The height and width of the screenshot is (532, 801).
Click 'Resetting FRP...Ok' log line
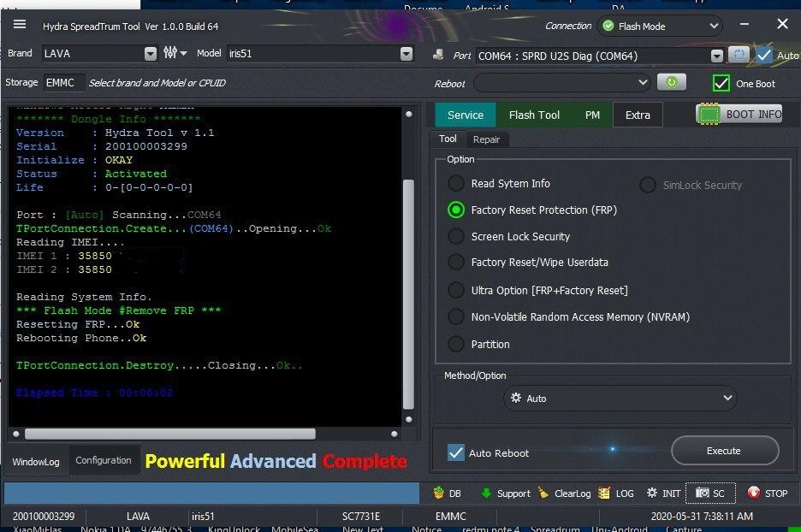78,324
